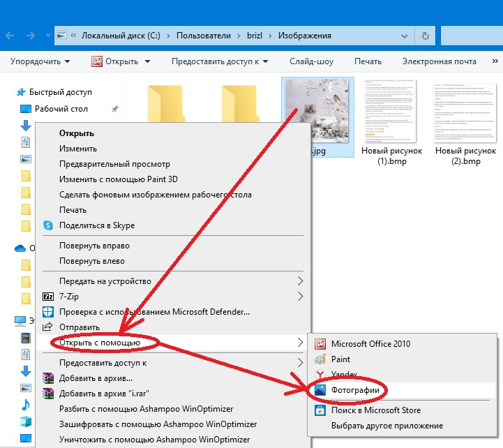The height and width of the screenshot is (448, 503).
Task: Click the share icon beside Отправить
Action: 47,327
